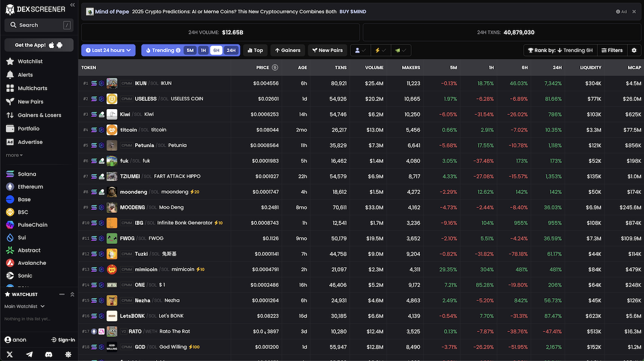Sort by the AGE column header
The width and height of the screenshot is (644, 361).
(303, 68)
